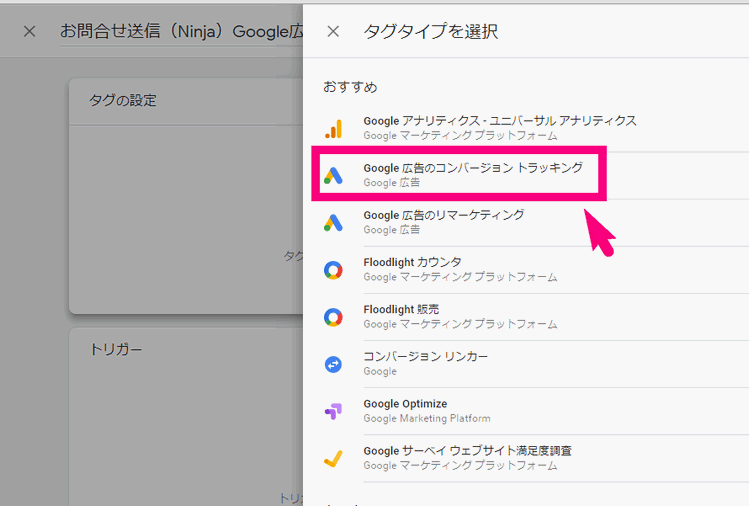This screenshot has height=506, width=749.
Task: Click the タグタイプを選択 panel title
Action: point(431,32)
